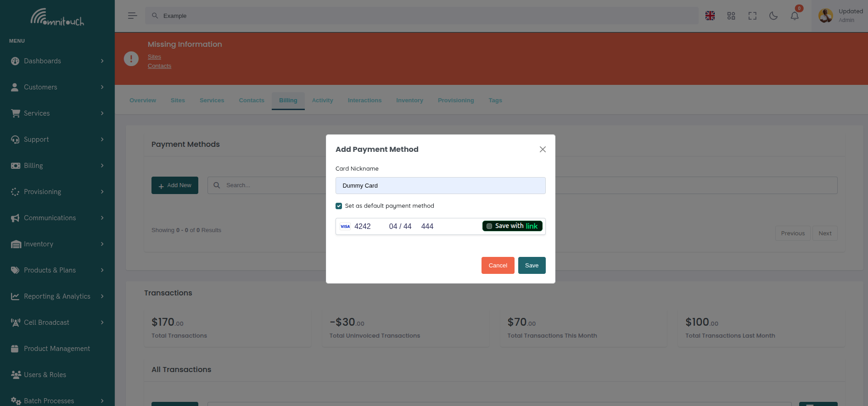Click the Admin user avatar
Screen dimensions: 868x406
825,16
